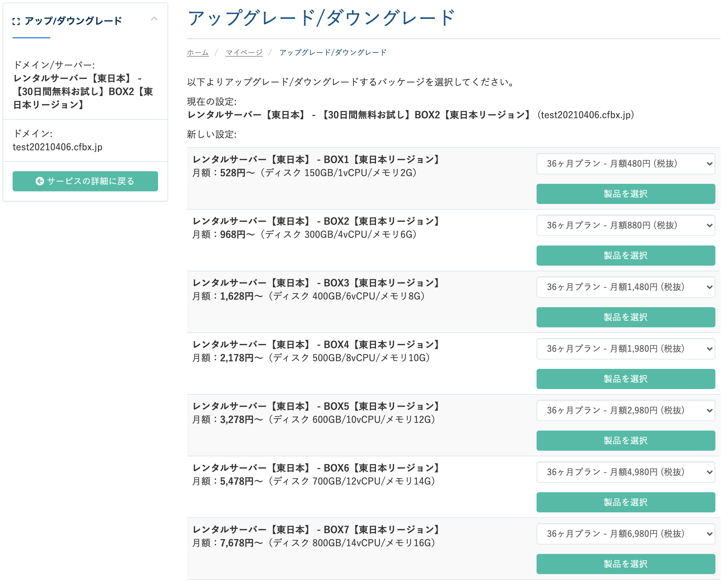Click the back-arrow icon on サービスの詳細に戻る
Image resolution: width=728 pixels, height=581 pixels.
[39, 181]
